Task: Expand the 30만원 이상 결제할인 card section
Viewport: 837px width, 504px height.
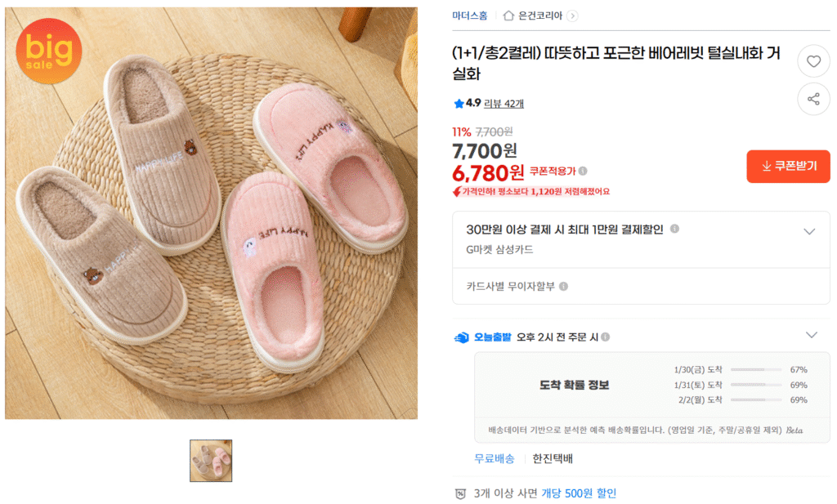Action: [x=809, y=231]
